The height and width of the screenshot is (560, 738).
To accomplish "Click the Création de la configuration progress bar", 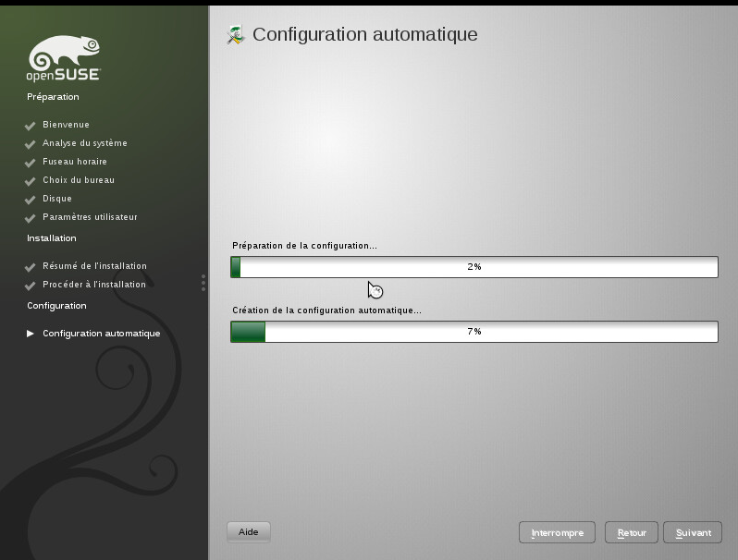I will tap(474, 332).
